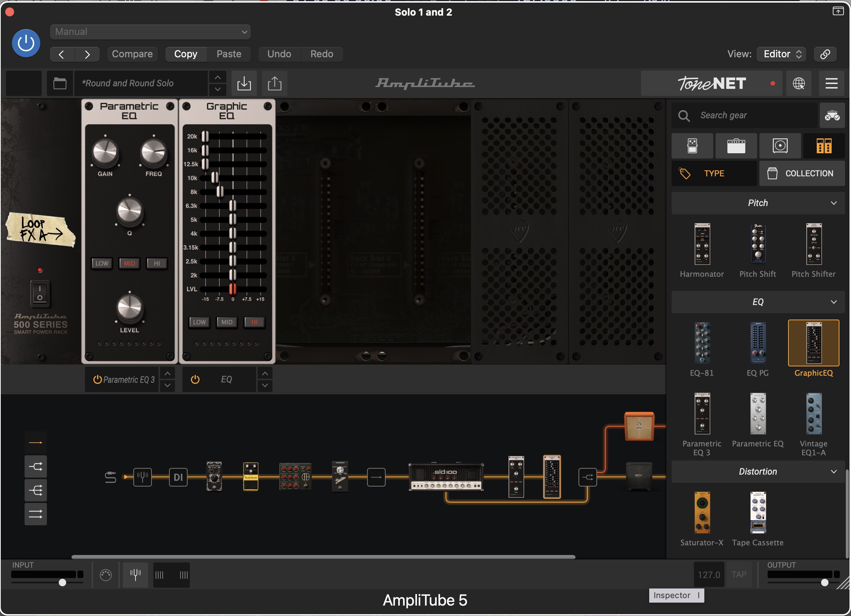Collapse the Distortion section
This screenshot has height=616, width=851.
tap(758, 472)
